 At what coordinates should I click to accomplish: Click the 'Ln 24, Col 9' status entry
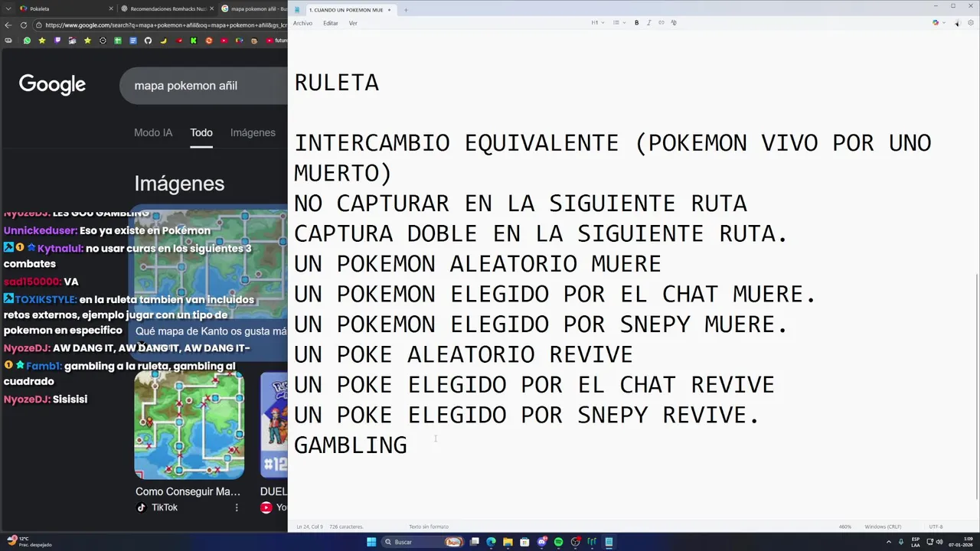[309, 527]
